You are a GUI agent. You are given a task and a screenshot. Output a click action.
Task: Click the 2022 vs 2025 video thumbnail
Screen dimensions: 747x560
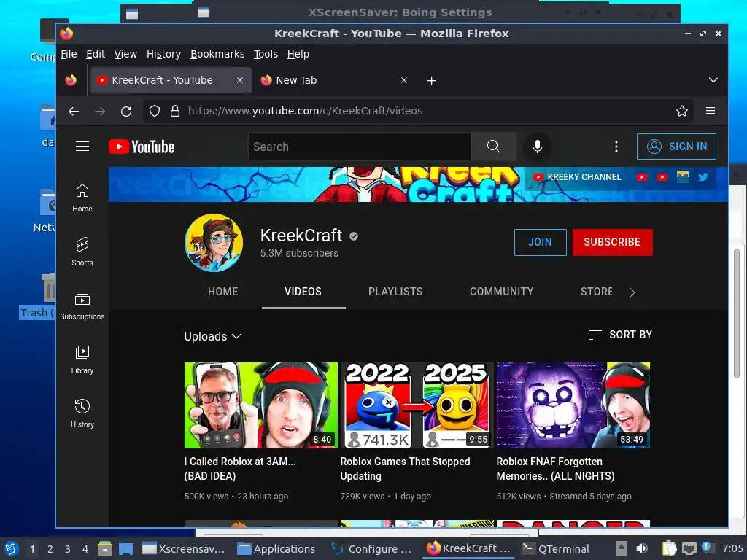(417, 405)
